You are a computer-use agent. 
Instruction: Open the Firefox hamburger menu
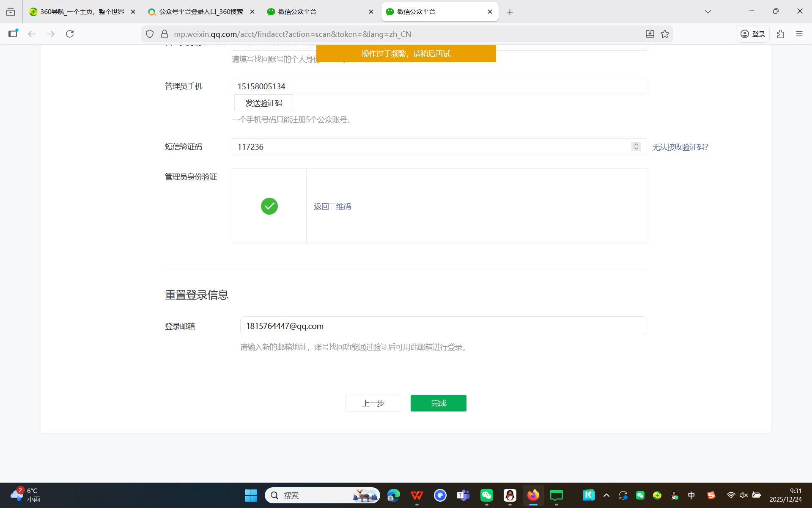(799, 34)
